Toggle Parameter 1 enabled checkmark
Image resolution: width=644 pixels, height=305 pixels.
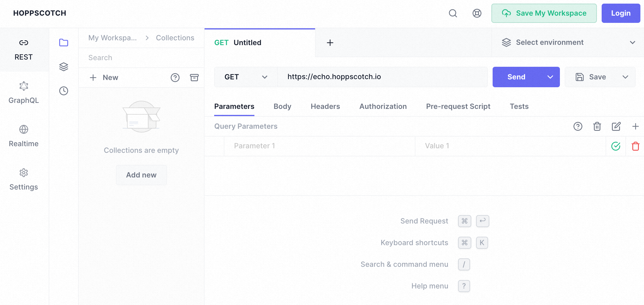coord(616,146)
